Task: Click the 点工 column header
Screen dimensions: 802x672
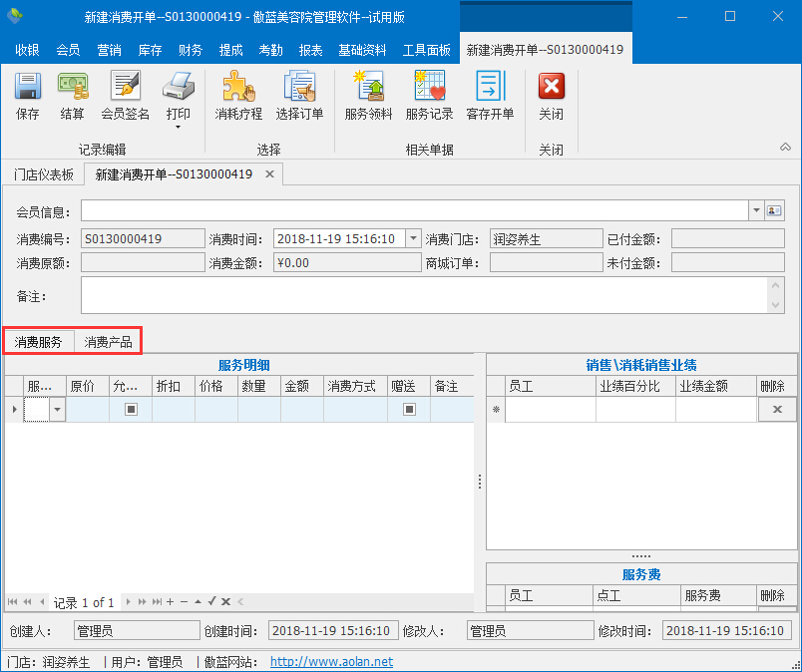Action: pos(636,595)
